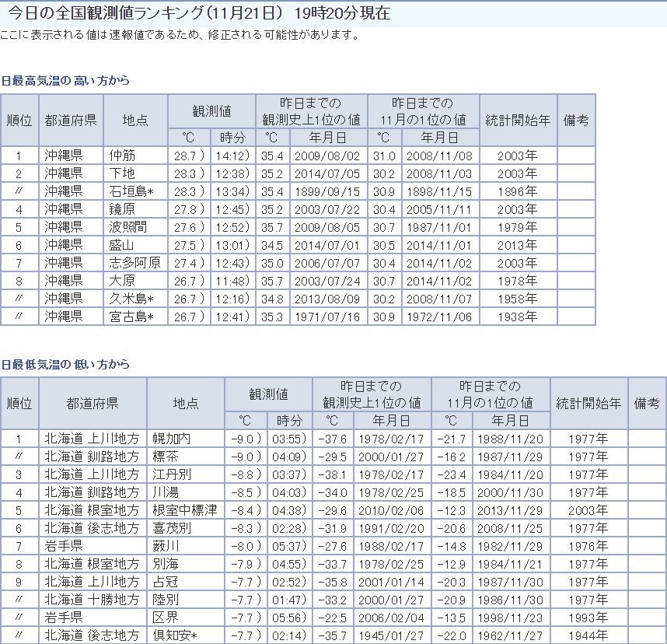Click the low value -9.0 for 幌加内
Viewport: 667px width, 644px height.
243,439
